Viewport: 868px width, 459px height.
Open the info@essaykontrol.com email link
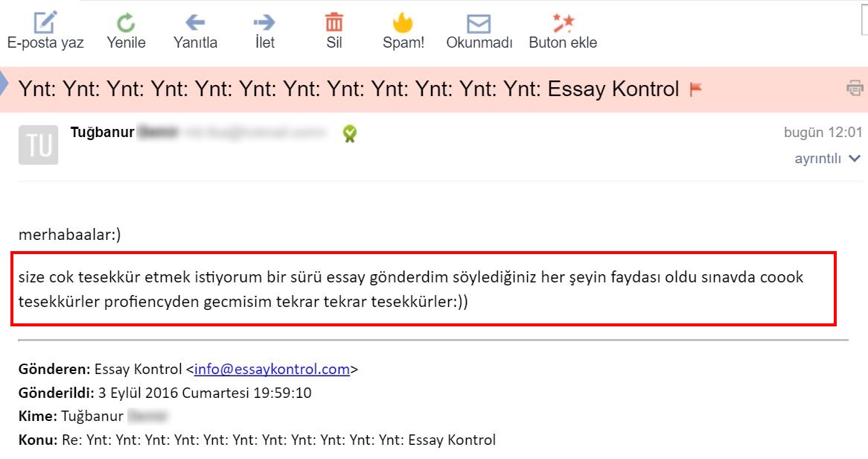tap(270, 370)
